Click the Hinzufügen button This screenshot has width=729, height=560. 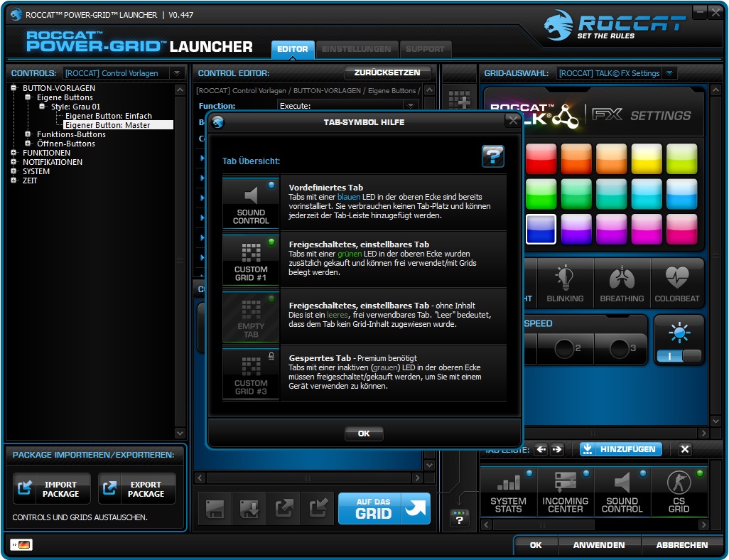[621, 449]
